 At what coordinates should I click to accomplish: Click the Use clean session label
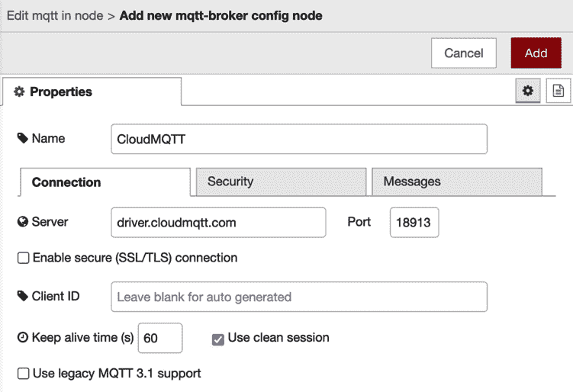(x=278, y=338)
